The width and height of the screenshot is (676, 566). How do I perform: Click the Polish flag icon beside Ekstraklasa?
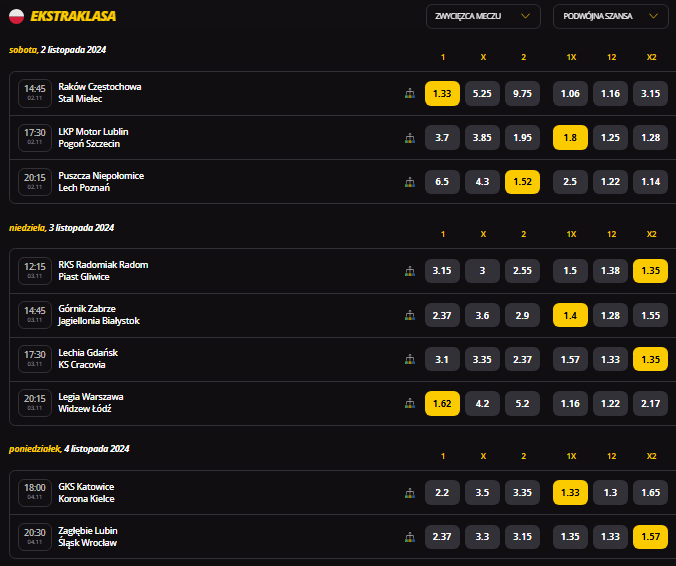(x=16, y=16)
